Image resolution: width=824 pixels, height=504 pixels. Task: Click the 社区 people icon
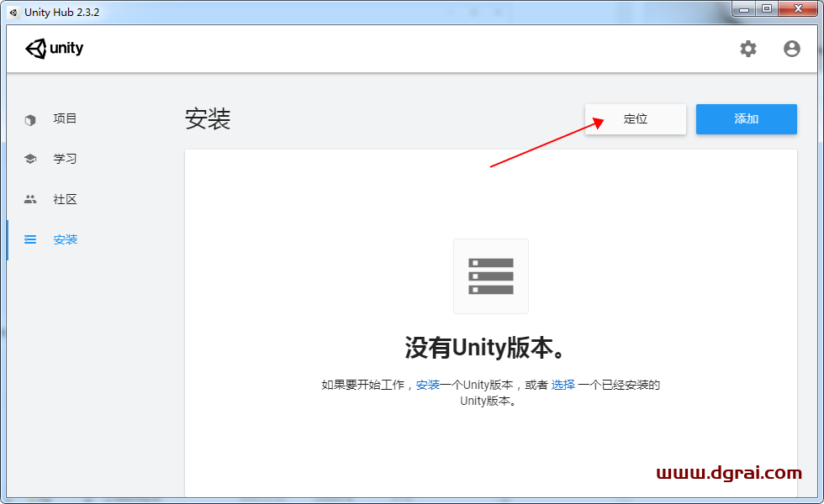30,199
